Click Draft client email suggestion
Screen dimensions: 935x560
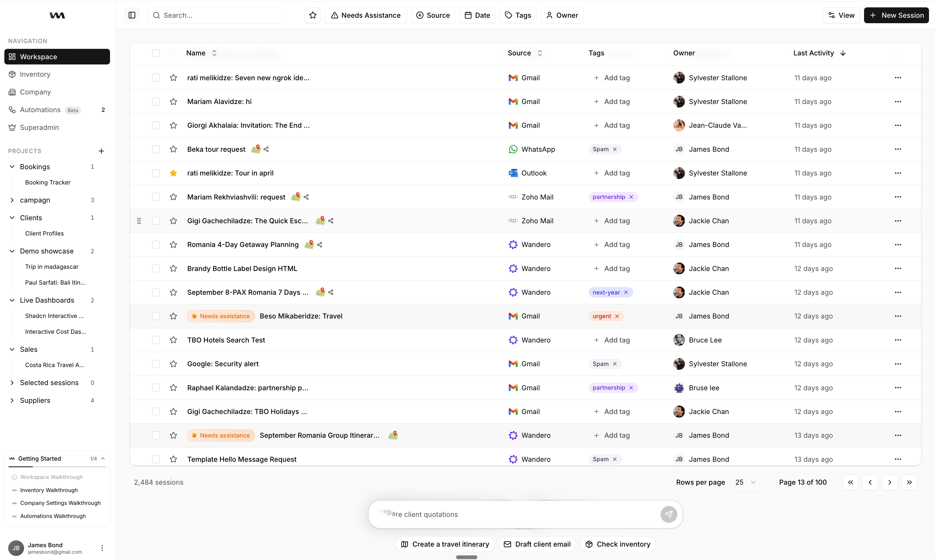[537, 544]
